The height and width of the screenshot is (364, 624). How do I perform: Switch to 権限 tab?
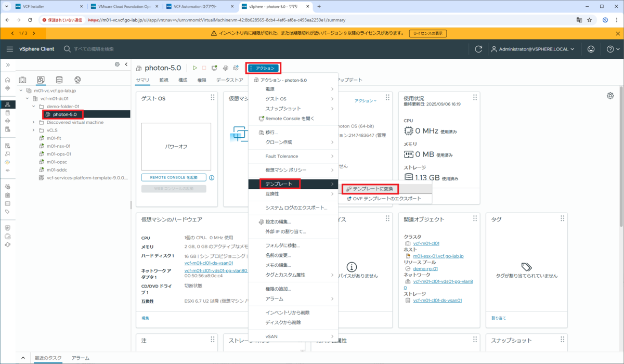[202, 80]
